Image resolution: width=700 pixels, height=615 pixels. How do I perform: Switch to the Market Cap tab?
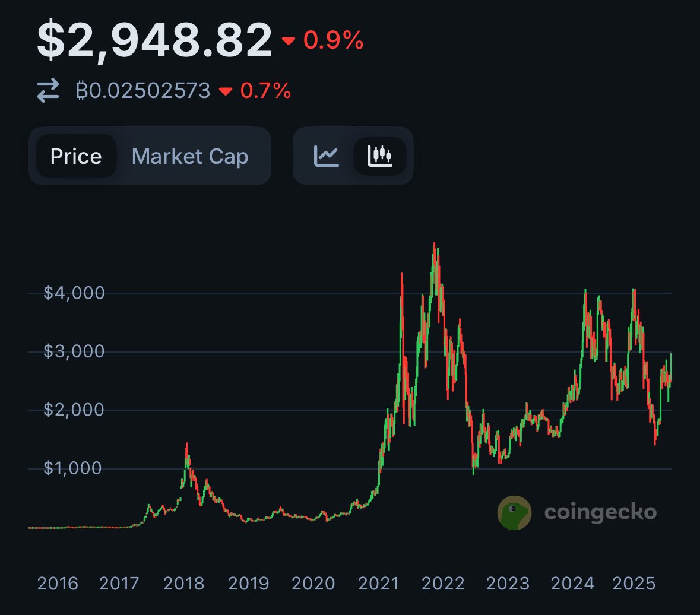(190, 156)
